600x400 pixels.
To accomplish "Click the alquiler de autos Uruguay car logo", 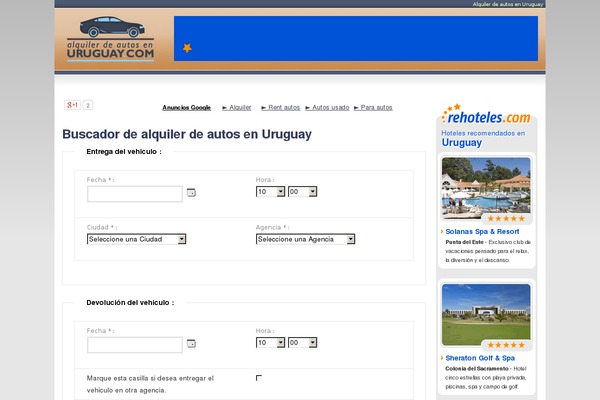I will (x=110, y=39).
